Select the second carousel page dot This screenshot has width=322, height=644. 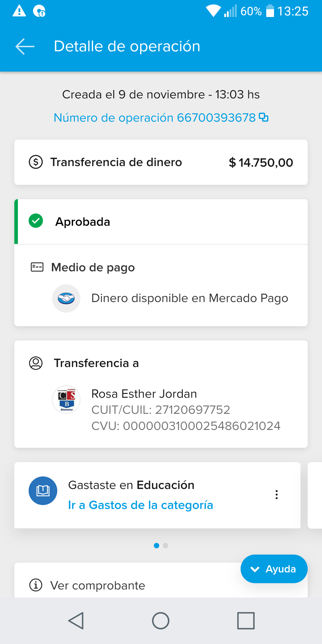165,546
